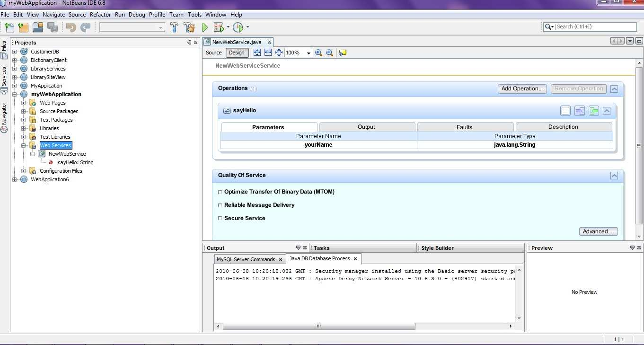The width and height of the screenshot is (644, 345).
Task: Click the Redo toolbar icon
Action: coord(86,27)
